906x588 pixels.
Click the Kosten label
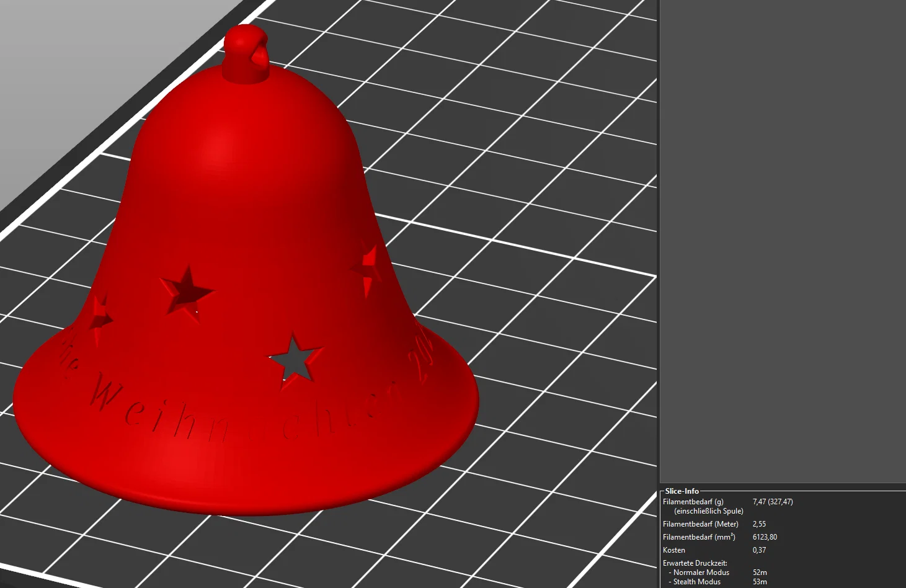point(674,550)
